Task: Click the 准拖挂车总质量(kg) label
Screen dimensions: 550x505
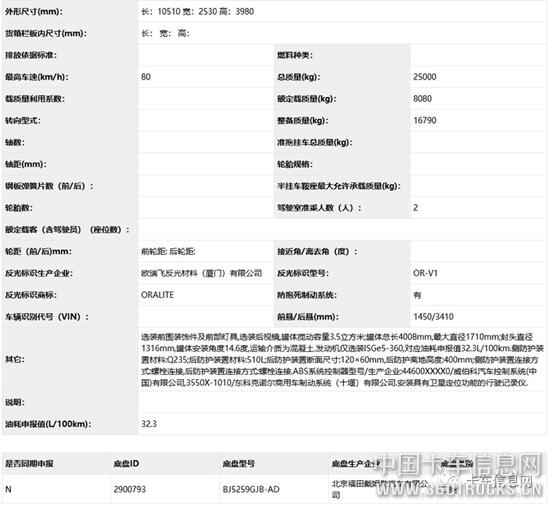Action: 315,142
